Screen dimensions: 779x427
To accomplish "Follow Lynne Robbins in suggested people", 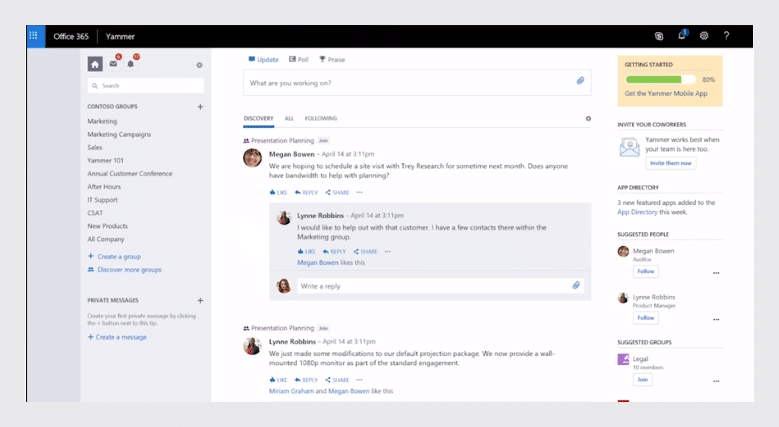I will click(x=646, y=318).
